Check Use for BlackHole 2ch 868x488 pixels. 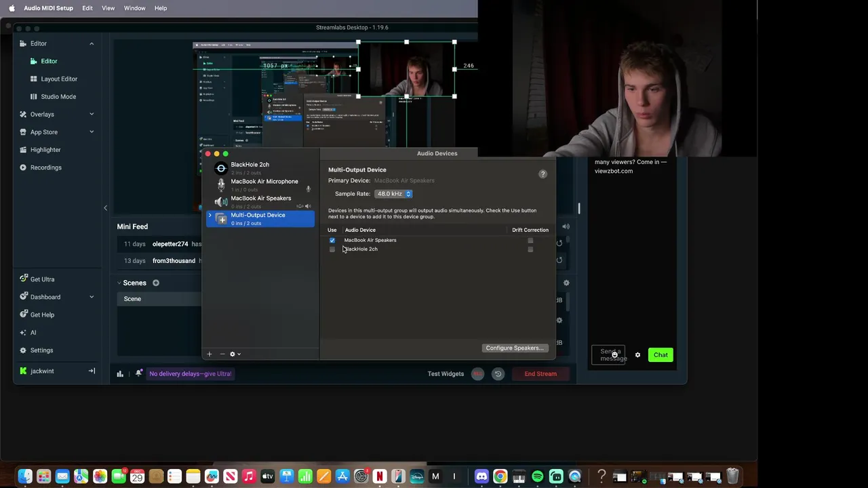(332, 249)
